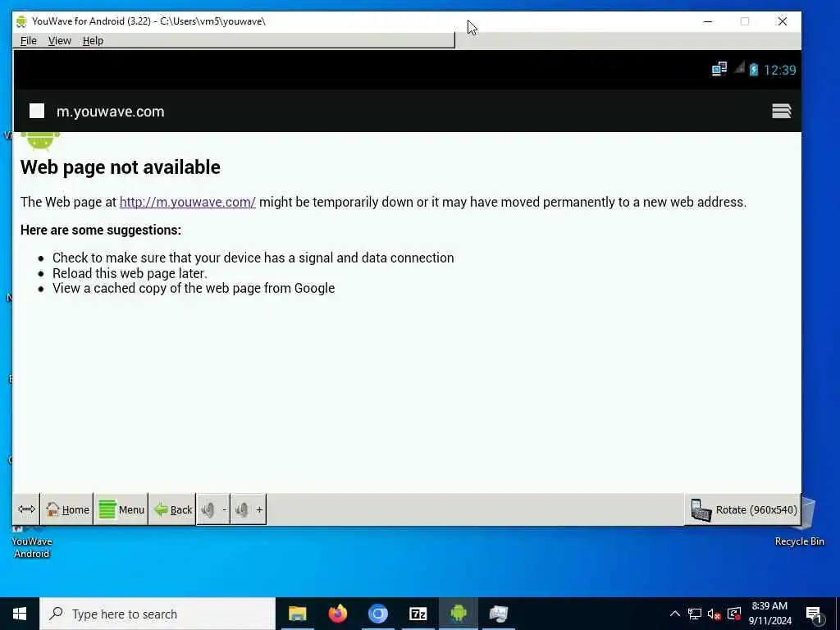
Task: Click the 12:39 Android clock
Action: point(779,71)
